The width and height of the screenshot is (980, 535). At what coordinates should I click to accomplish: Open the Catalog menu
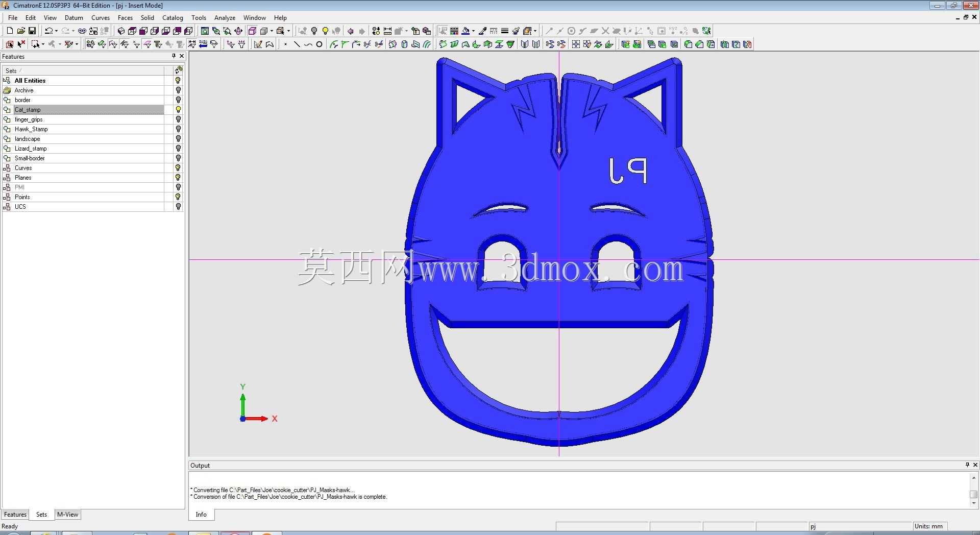(173, 18)
